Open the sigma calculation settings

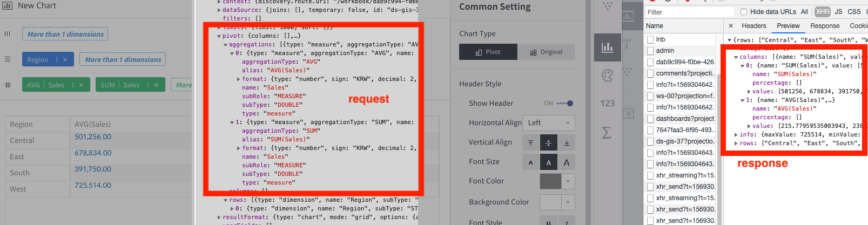point(607,132)
